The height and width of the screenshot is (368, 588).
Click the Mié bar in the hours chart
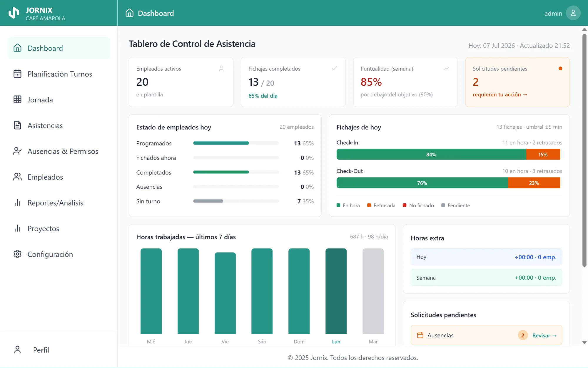tap(151, 291)
